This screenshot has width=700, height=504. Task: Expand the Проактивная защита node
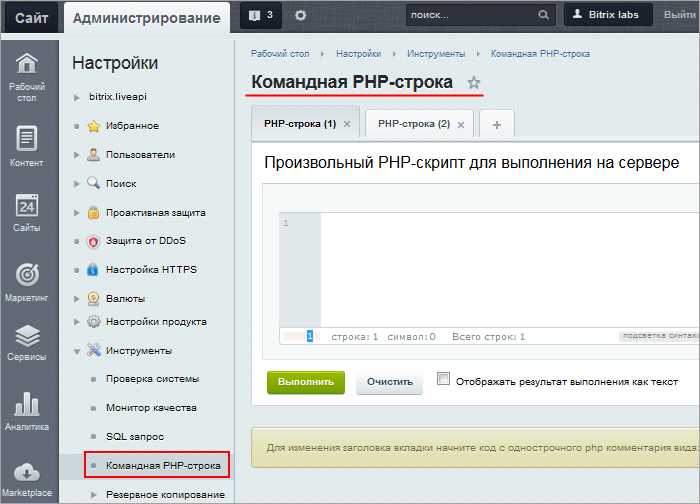click(76, 212)
